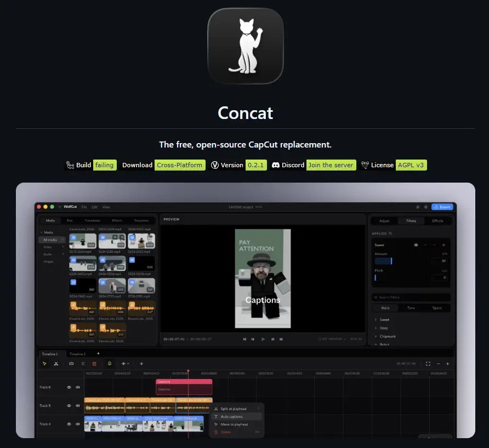Viewport: 489px width, 448px height.
Task: Click the first theme icon beside Export
Action: 418,207
